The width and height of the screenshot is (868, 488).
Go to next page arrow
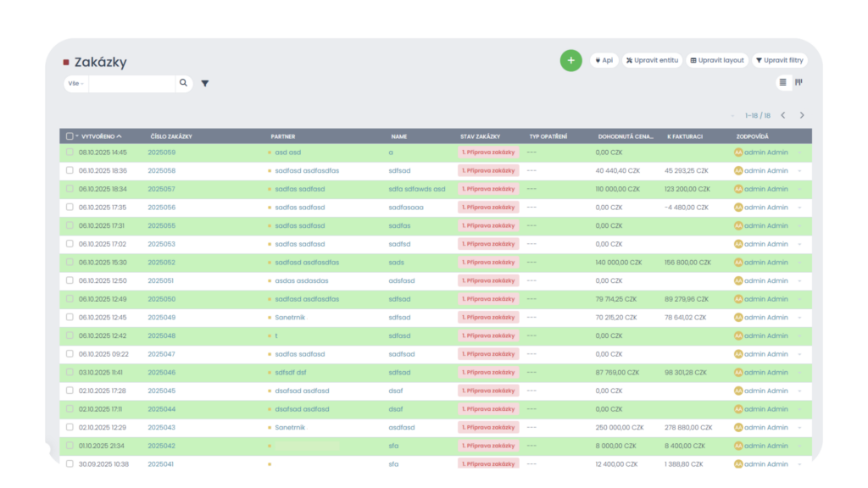coord(802,115)
